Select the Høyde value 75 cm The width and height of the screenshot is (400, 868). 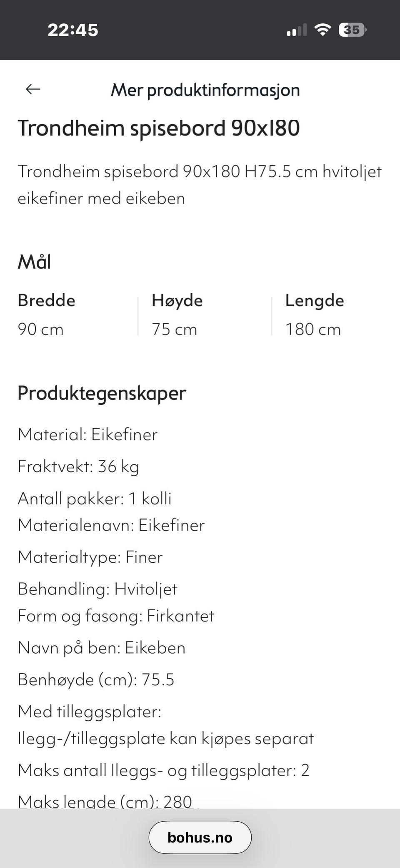pos(174,329)
